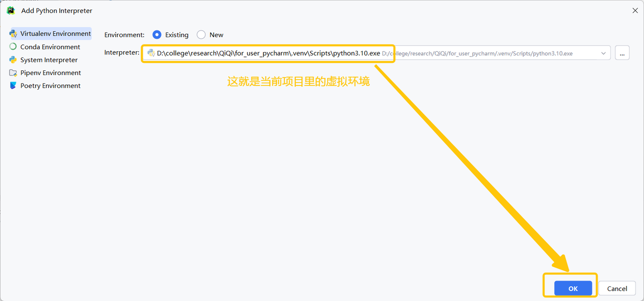Viewport: 644px width, 301px height.
Task: Click the Poetry Environment icon
Action: click(13, 86)
